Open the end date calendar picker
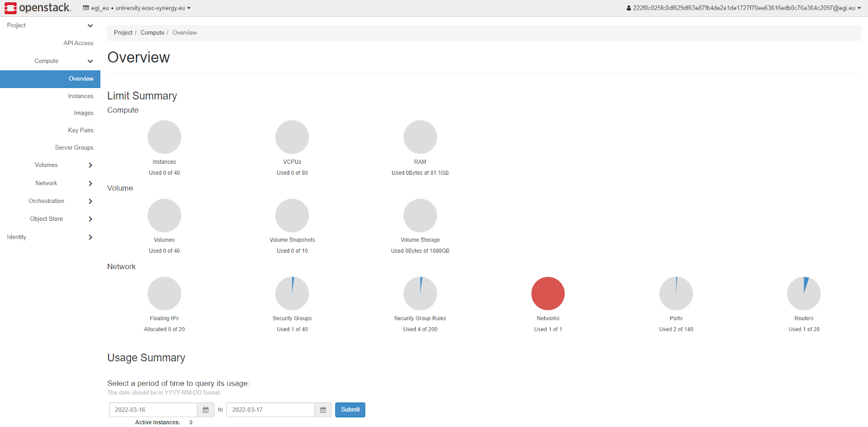Viewport: 868px width, 427px height. point(323,410)
